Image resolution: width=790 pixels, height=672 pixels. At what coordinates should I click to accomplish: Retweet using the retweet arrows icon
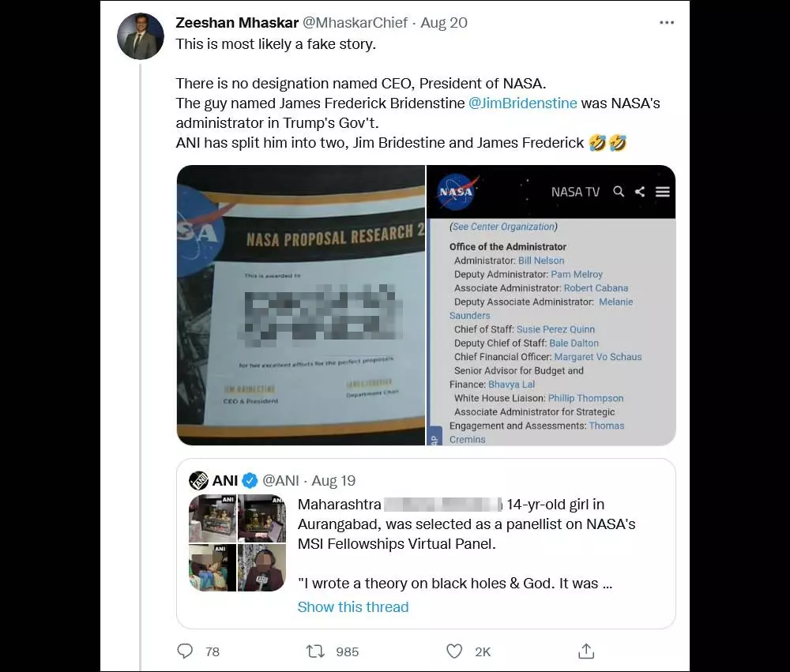click(x=315, y=651)
